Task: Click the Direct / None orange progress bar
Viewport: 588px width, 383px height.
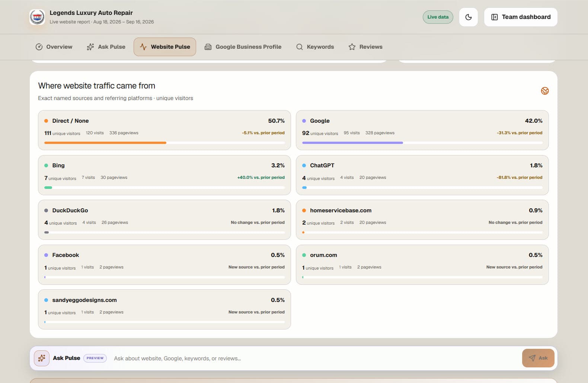Action: (105, 143)
